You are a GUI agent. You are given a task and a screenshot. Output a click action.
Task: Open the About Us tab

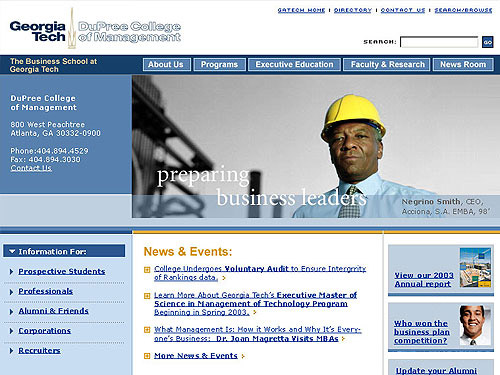point(167,64)
